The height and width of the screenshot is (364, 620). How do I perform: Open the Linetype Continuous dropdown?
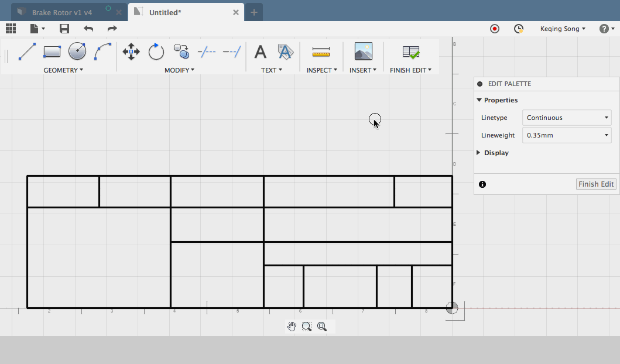[x=567, y=118]
